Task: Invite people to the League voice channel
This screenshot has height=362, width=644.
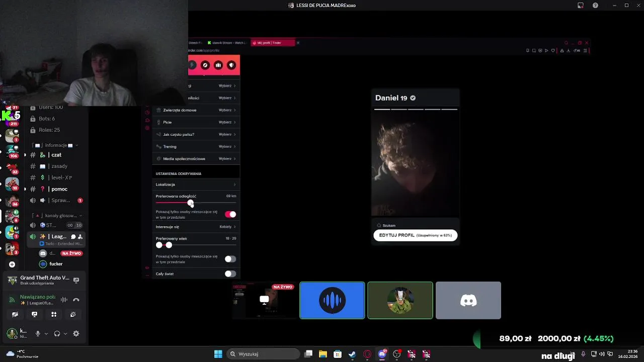Action: tap(80, 236)
